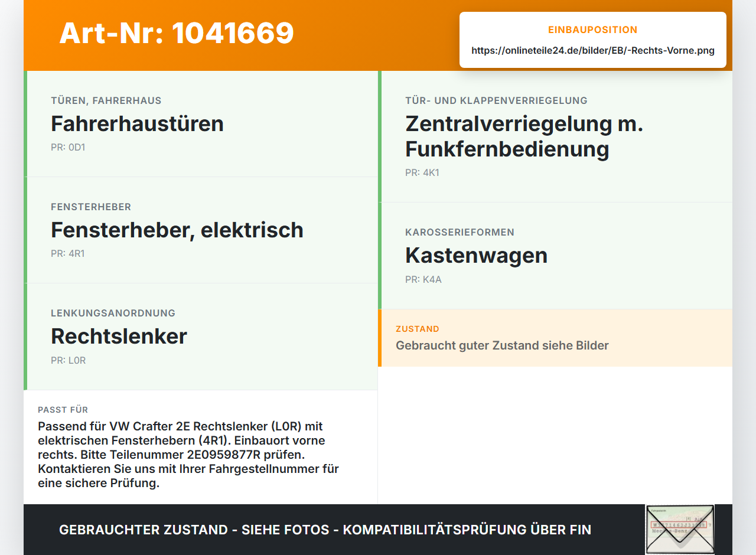Click the envelope thumbnail image in footer
This screenshot has width=756, height=555.
(x=680, y=529)
